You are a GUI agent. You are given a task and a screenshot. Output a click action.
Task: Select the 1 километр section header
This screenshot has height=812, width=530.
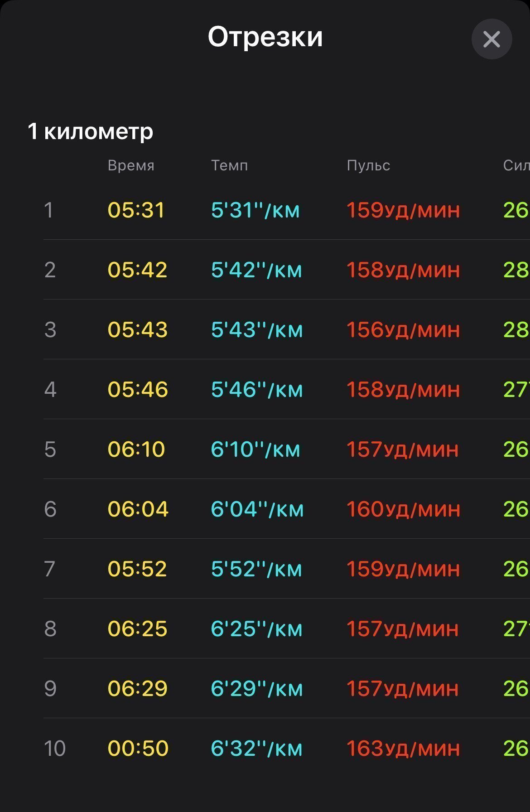[x=90, y=131]
